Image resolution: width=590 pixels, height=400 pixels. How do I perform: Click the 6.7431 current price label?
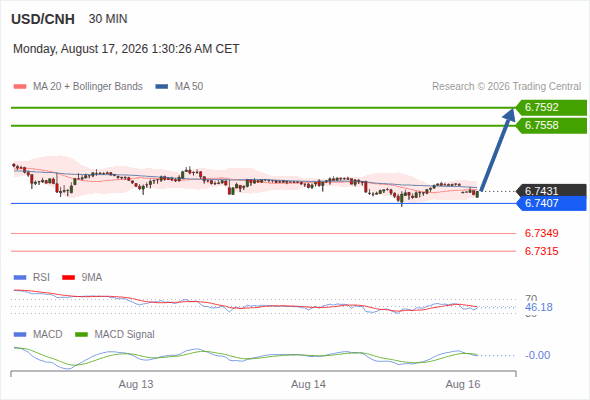551,191
